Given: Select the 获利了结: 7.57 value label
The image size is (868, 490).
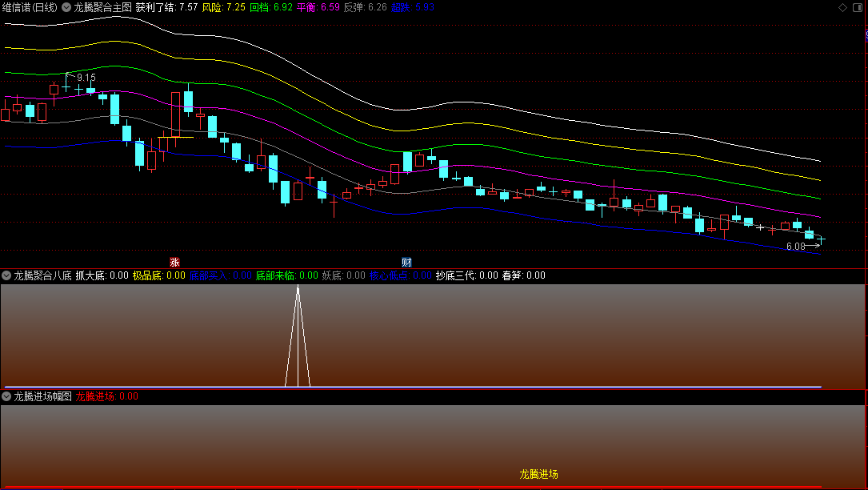Looking at the screenshot, I should click(166, 7).
